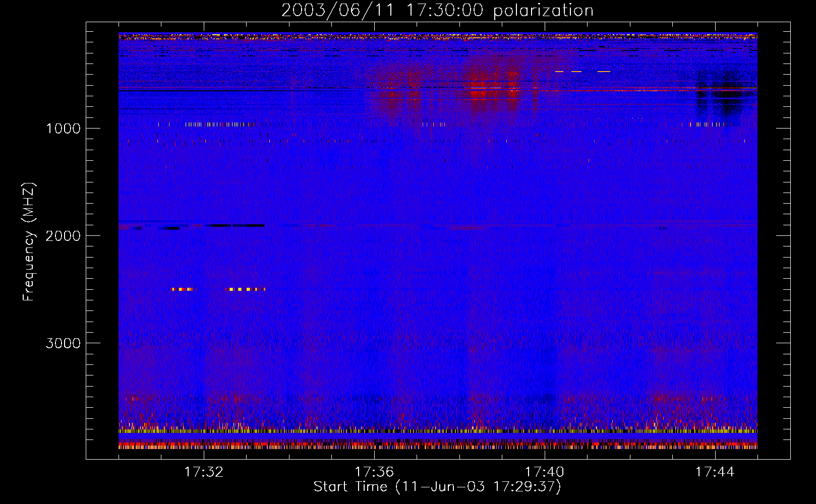Viewport: 816px width, 504px height.
Task: Click the 17:36 time tick label
Action: click(x=374, y=472)
